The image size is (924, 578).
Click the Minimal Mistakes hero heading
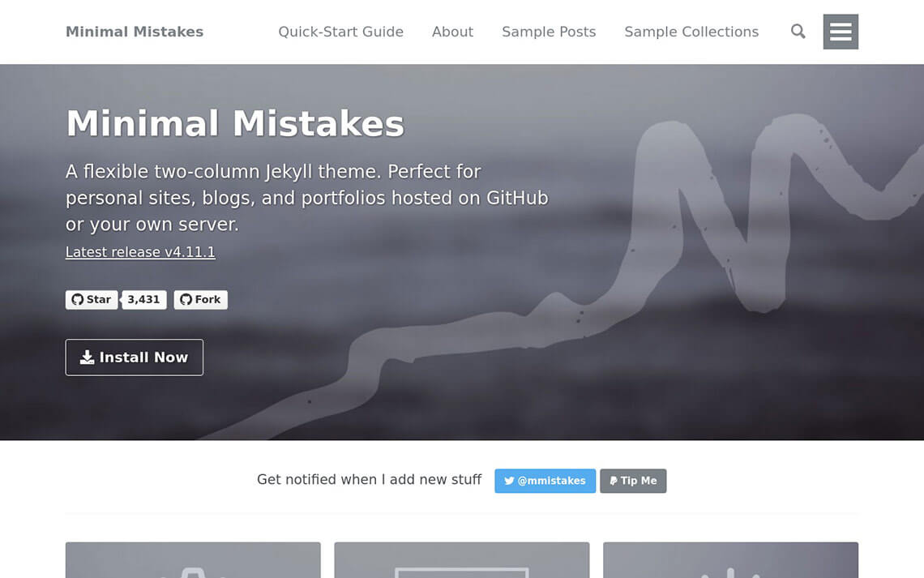tap(235, 124)
